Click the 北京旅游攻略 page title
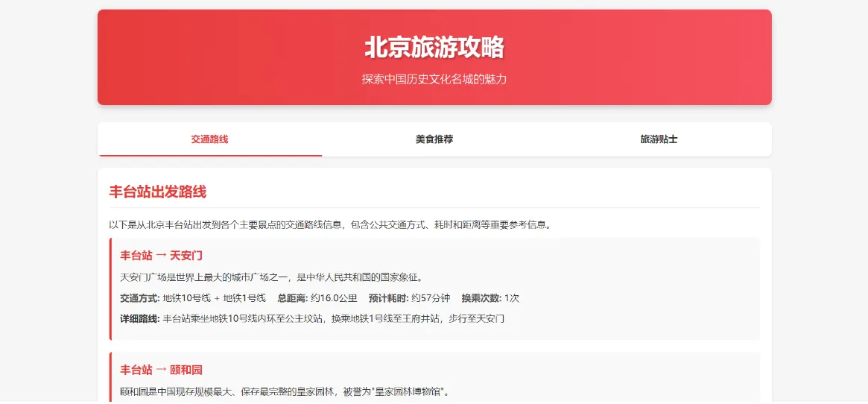This screenshot has height=404, width=868. point(434,48)
